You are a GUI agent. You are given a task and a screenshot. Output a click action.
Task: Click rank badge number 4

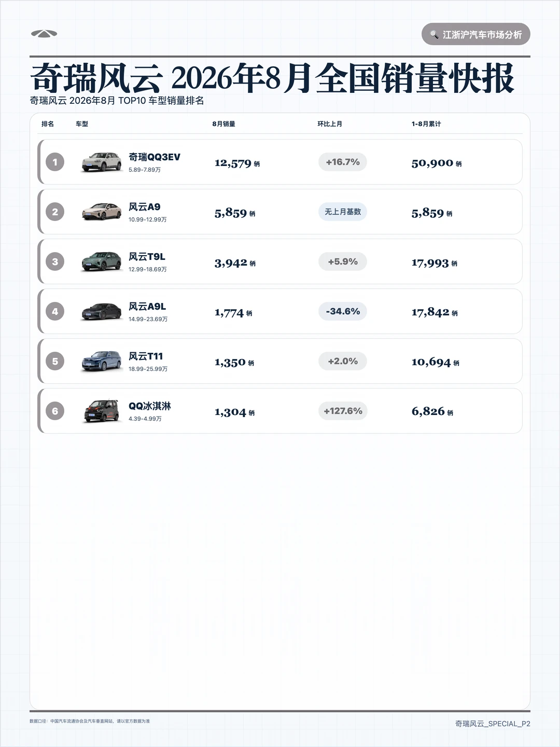[x=55, y=311]
